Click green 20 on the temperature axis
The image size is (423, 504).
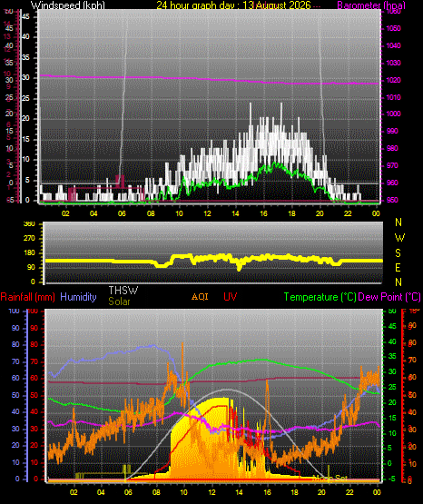pyautogui.click(x=392, y=402)
